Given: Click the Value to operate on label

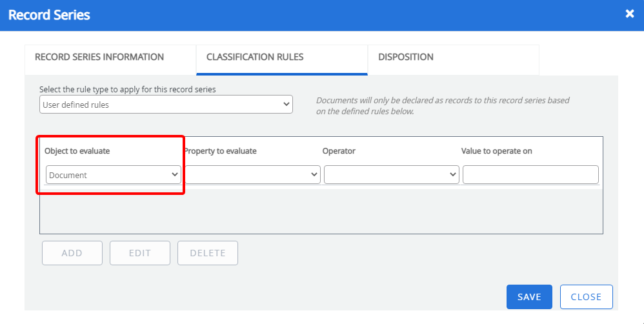Looking at the screenshot, I should tap(496, 151).
